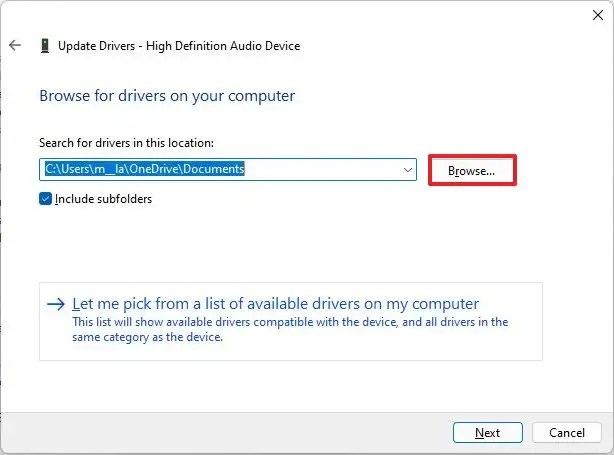Close the Update Drivers dialog

tap(598, 15)
